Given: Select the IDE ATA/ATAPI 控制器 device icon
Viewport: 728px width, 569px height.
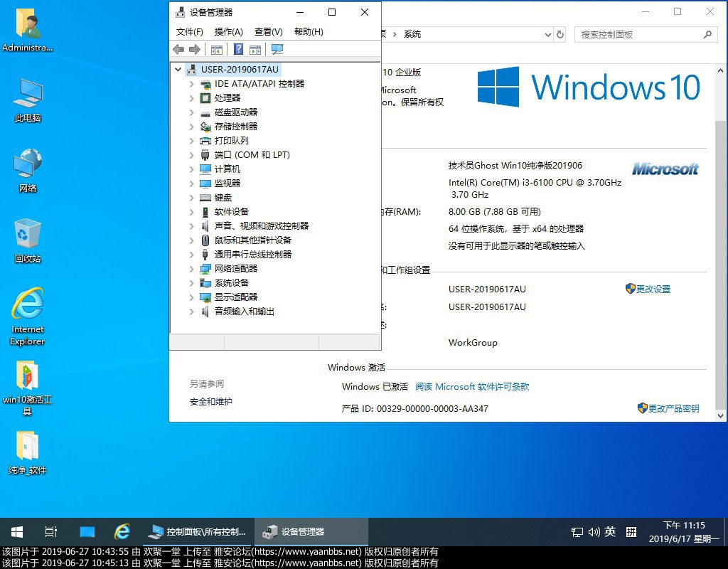Looking at the screenshot, I should click(205, 84).
